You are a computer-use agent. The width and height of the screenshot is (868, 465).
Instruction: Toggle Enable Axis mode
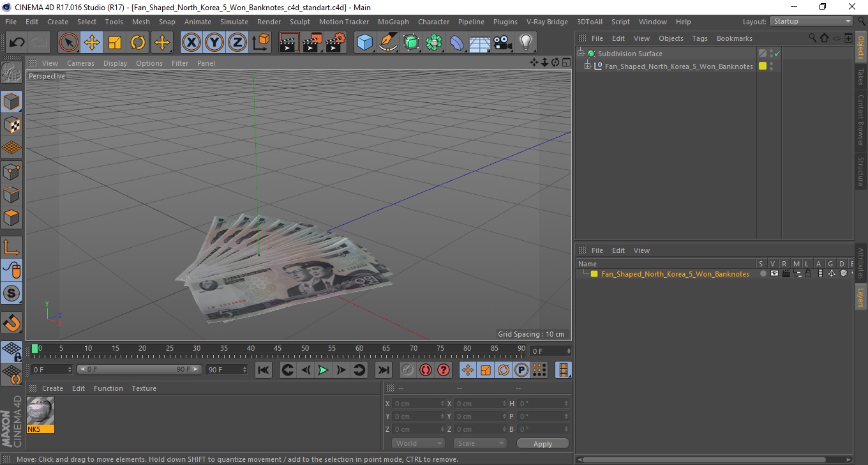tap(11, 247)
